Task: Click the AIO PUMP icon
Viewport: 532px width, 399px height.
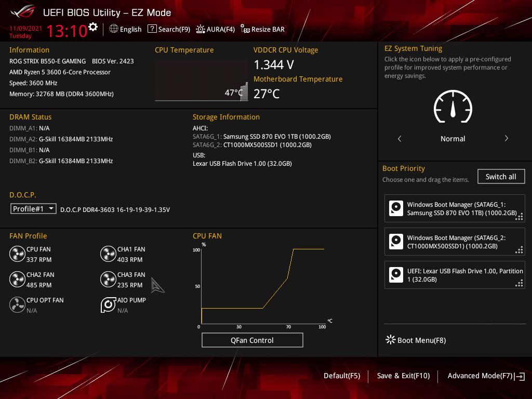Action: (x=108, y=304)
